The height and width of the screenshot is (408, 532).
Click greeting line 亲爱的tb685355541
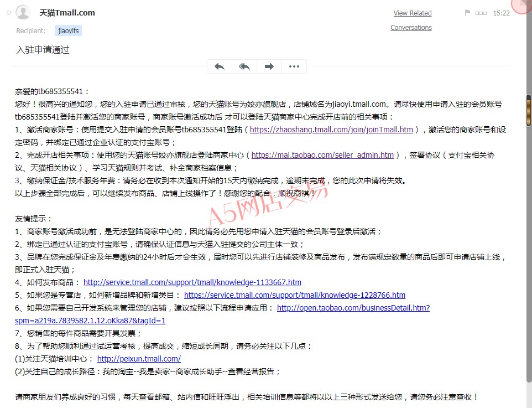52,91
